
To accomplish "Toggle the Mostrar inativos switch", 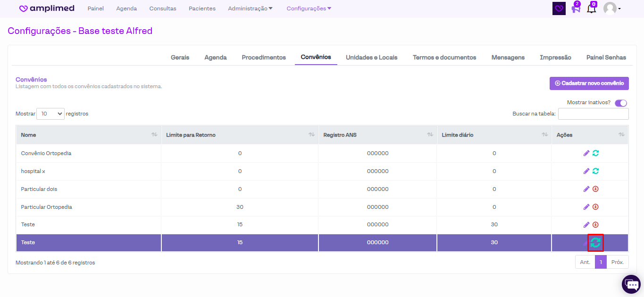I will (620, 103).
